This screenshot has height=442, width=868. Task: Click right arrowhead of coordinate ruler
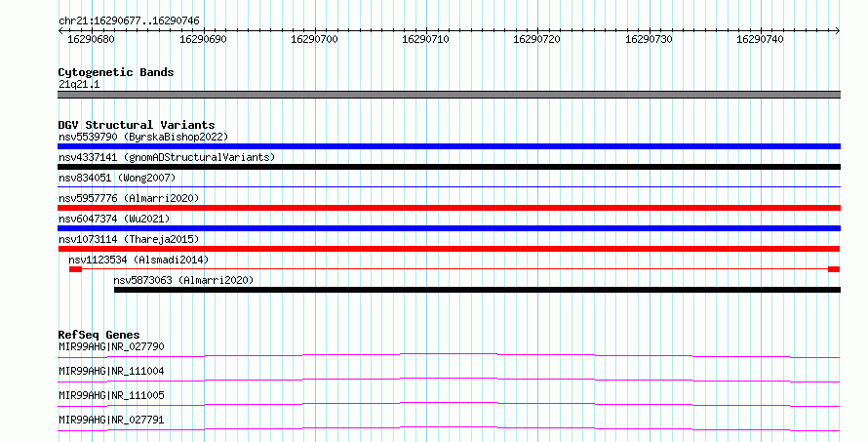pos(838,31)
